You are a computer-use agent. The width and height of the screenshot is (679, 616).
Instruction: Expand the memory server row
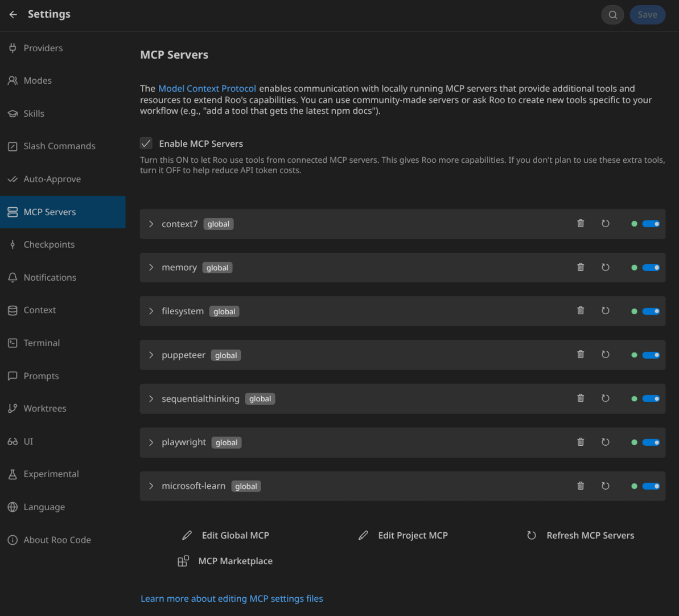[151, 268]
